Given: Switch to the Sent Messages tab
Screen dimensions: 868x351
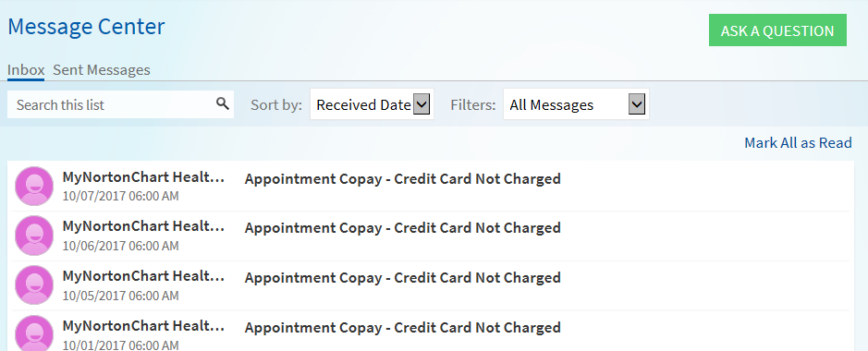Looking at the screenshot, I should [102, 70].
